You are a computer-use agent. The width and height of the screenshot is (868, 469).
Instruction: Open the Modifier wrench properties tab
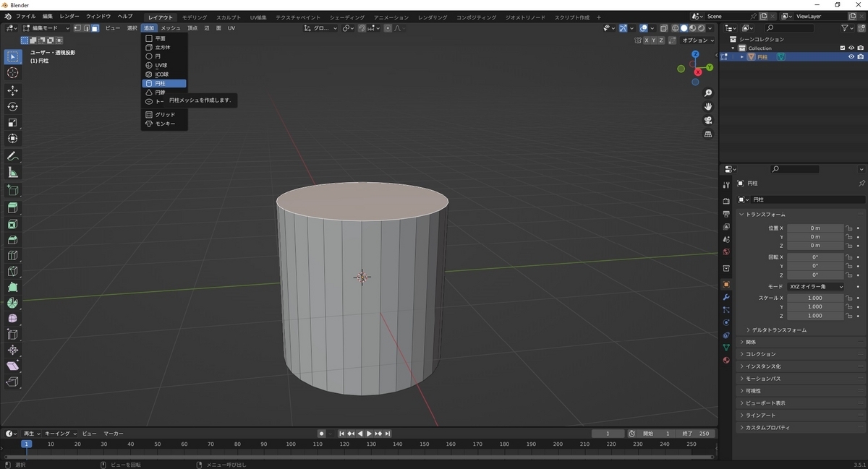pyautogui.click(x=726, y=297)
